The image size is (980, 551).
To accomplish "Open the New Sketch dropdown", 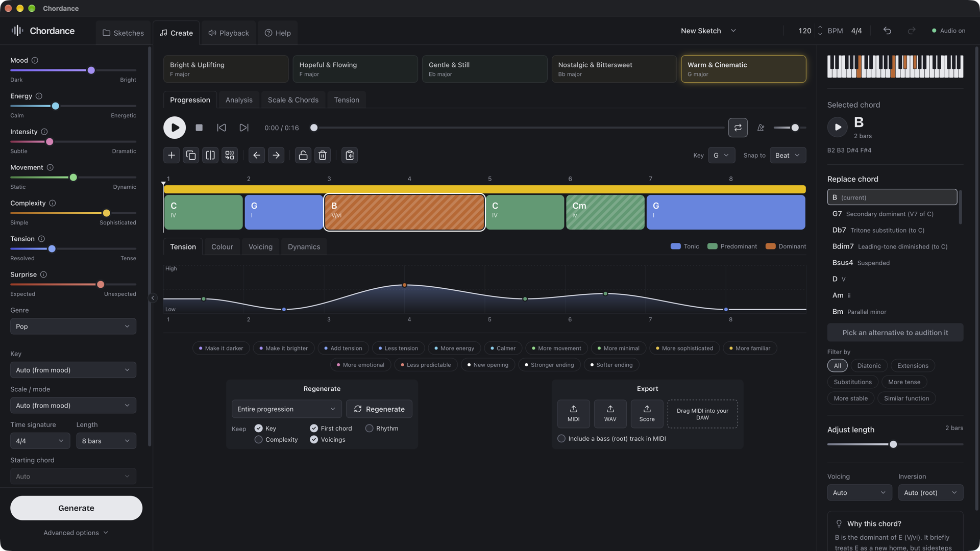I will 708,31.
